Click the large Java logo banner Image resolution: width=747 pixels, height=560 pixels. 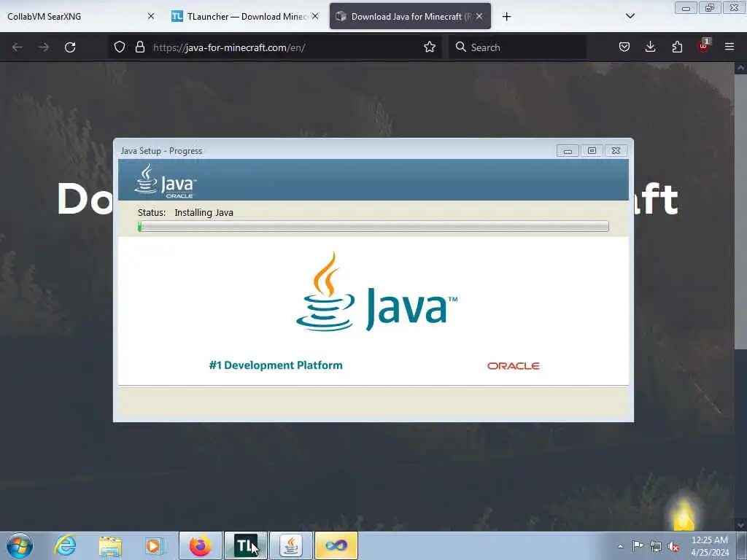(376, 292)
